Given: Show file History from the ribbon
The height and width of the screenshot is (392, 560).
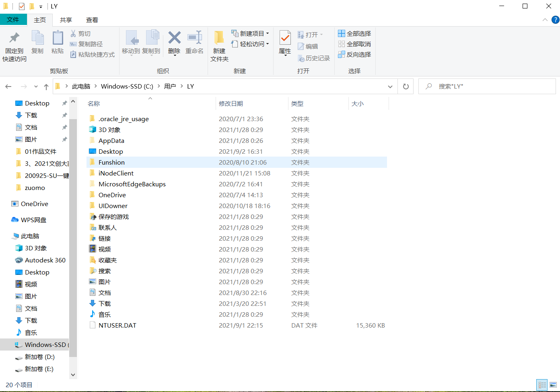Looking at the screenshot, I should 314,58.
